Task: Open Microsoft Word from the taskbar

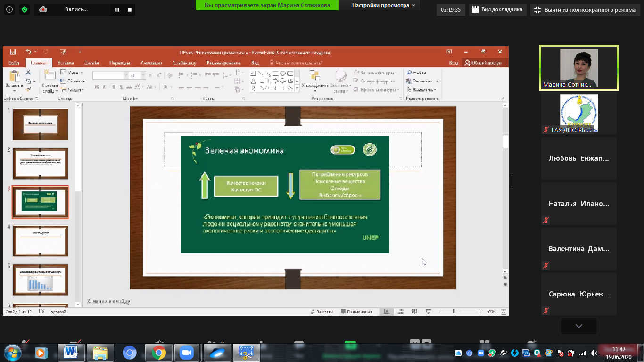Action: 71,352
